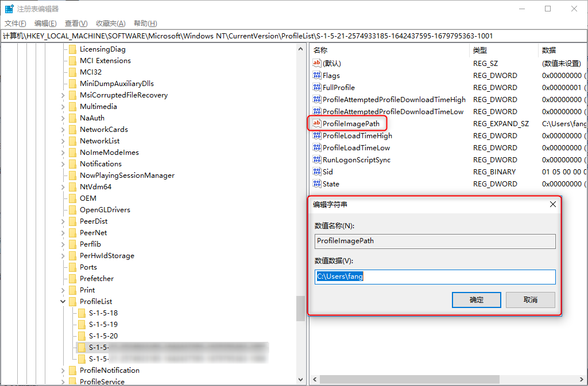Viewport: 588px width, 386px height.
Task: Expand the MsiCorruptedFileRecovery node
Action: pos(63,95)
